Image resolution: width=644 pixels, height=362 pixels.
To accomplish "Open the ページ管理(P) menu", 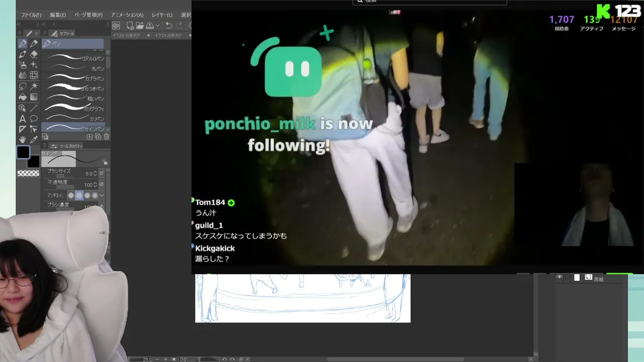I will click(89, 15).
